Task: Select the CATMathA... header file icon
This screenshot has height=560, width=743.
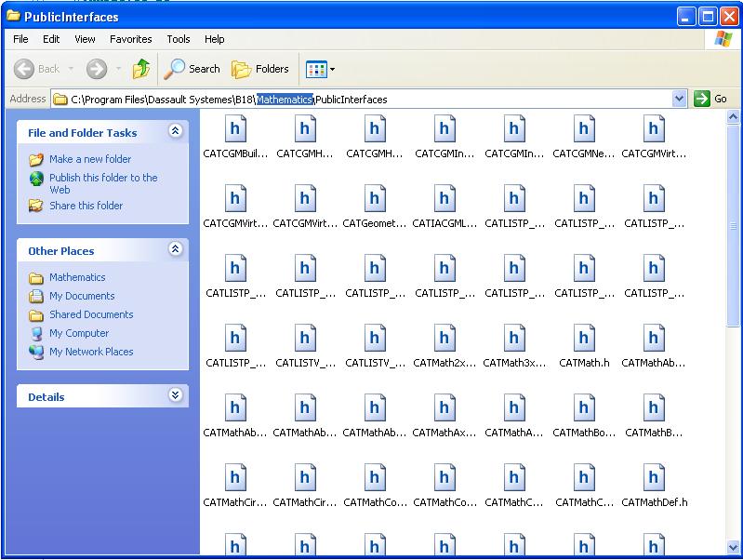Action: click(x=514, y=407)
